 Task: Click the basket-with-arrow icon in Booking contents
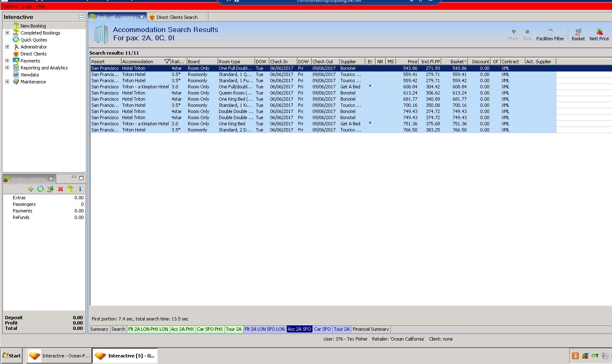tap(51, 189)
